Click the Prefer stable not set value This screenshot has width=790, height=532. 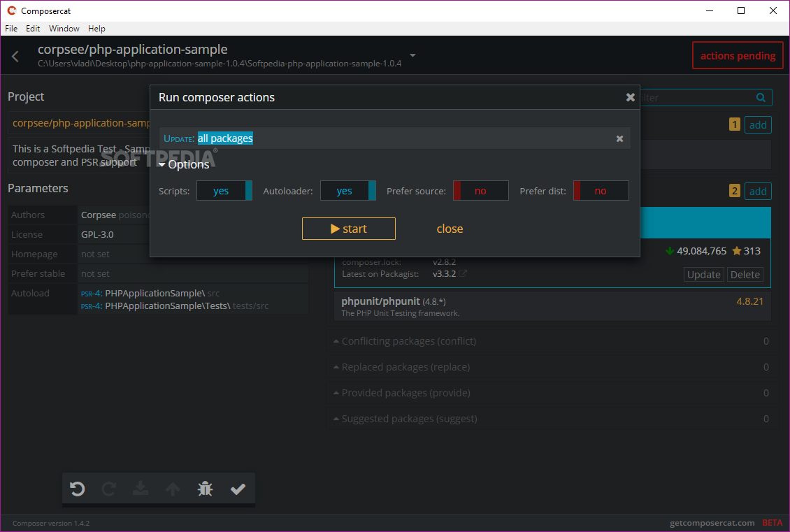click(95, 273)
